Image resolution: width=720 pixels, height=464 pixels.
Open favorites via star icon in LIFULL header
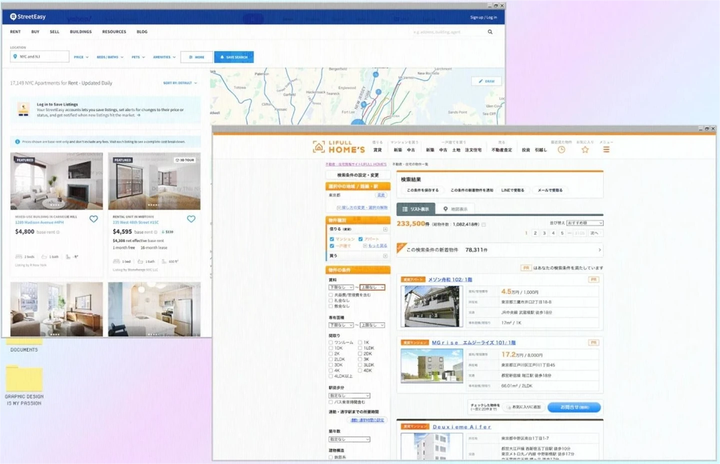[x=585, y=150]
